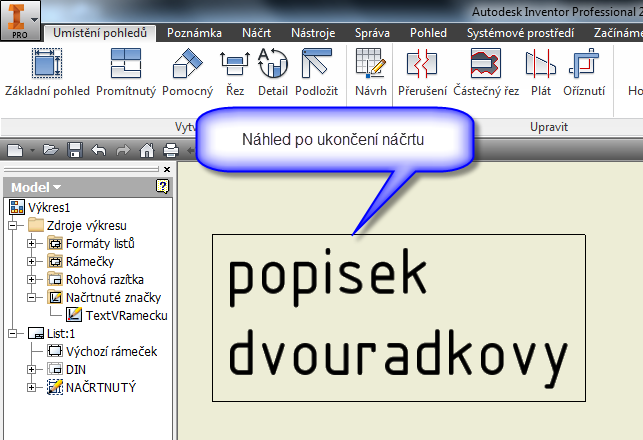Click the browser panel help button
The width and height of the screenshot is (643, 440).
[x=162, y=187]
